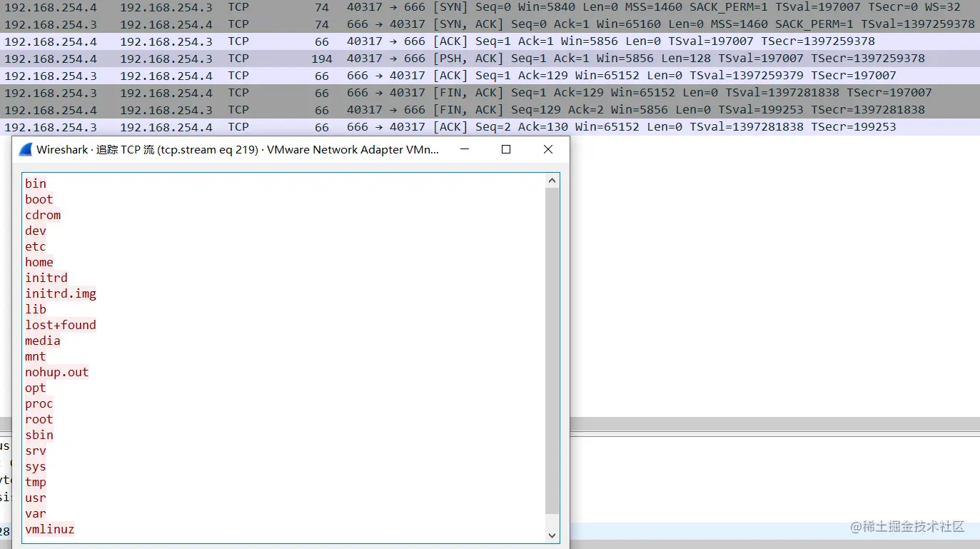Select the final [ACK] row with Seq=2 Ack=130
Viewport: 980px width, 549px height.
(x=490, y=127)
